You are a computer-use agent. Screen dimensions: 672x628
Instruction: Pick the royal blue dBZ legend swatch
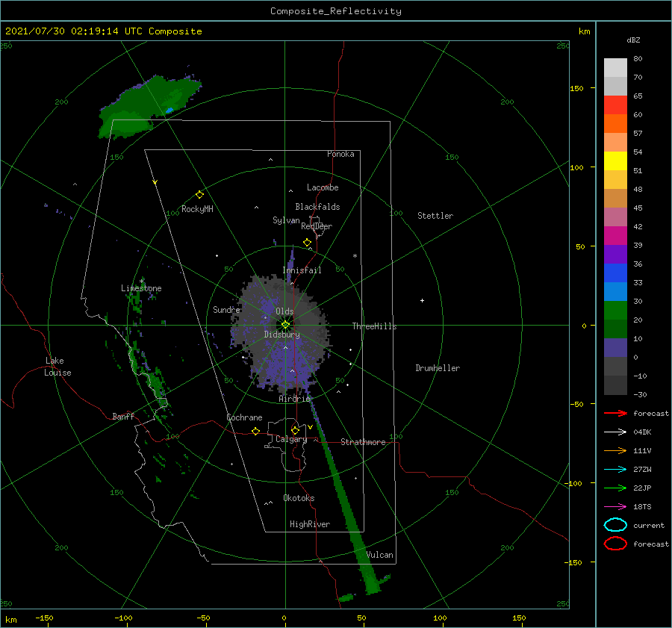615,273
